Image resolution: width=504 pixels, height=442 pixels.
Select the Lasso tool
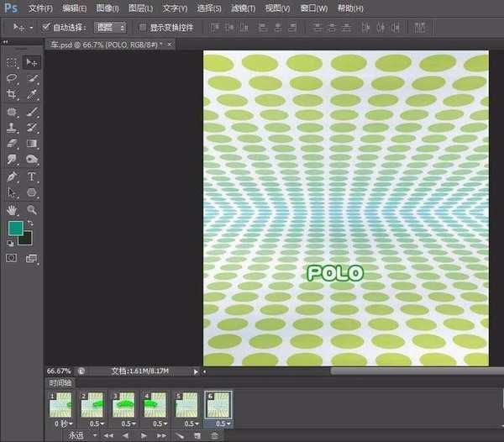[x=12, y=79]
